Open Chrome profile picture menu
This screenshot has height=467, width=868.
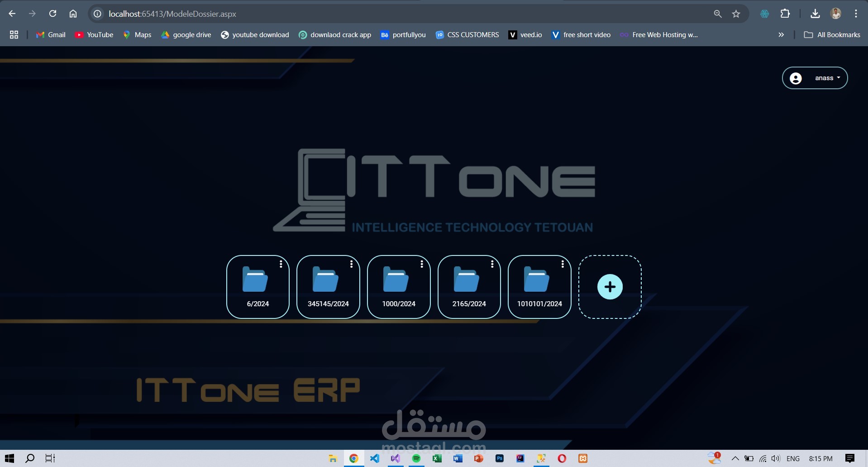[836, 14]
